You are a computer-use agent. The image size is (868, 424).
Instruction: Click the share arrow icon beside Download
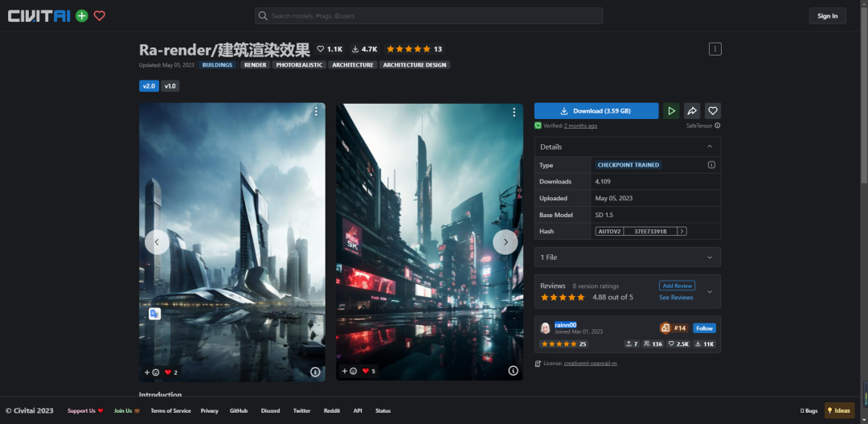[692, 111]
